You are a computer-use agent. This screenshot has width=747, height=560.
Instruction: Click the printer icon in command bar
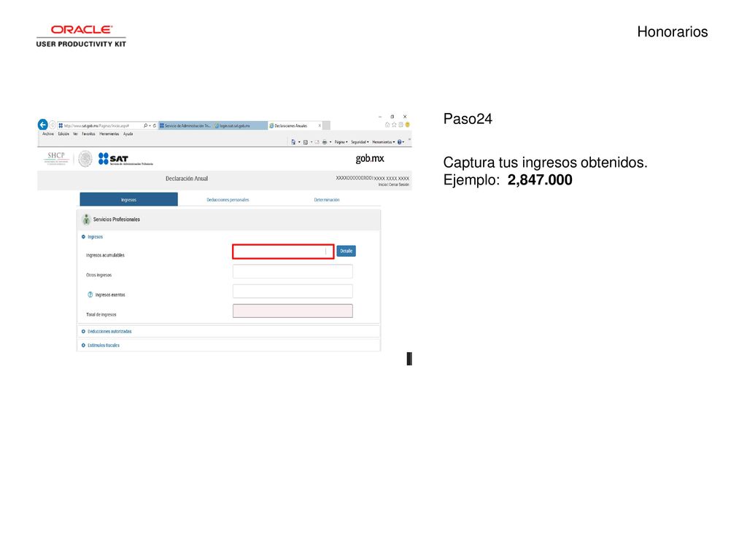(325, 142)
